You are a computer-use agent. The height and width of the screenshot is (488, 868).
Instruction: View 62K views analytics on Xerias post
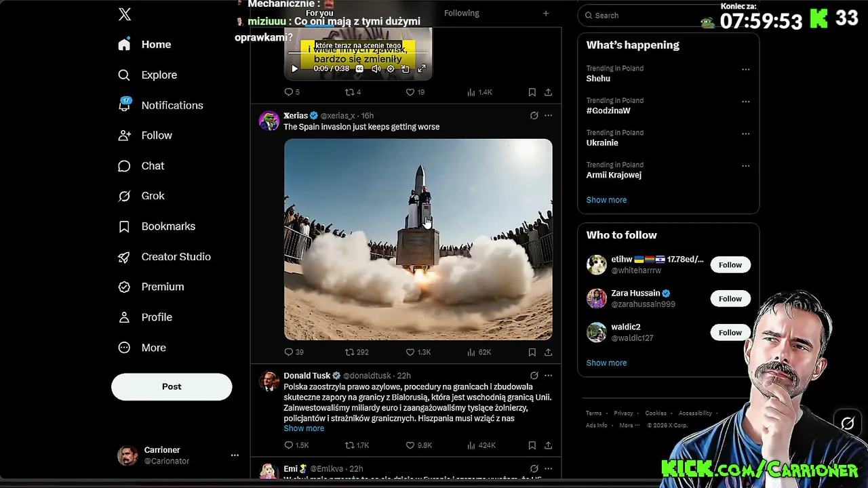(x=479, y=352)
